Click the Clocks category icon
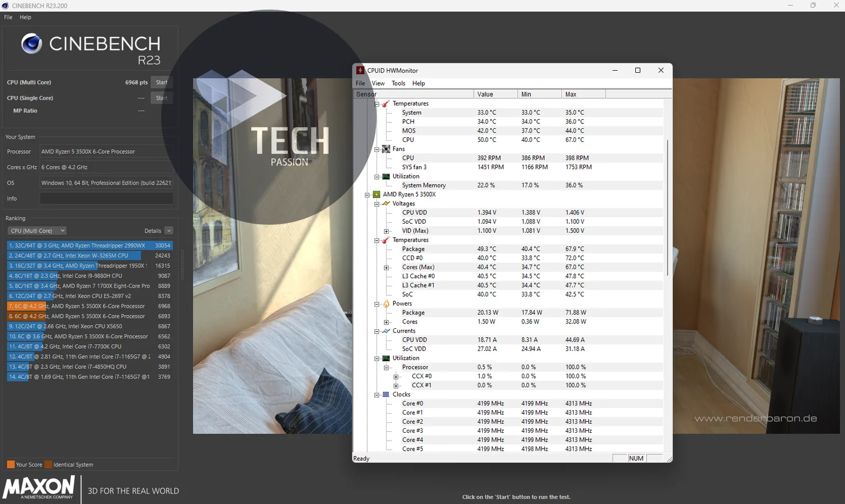Viewport: 845px width, 504px height. click(386, 394)
